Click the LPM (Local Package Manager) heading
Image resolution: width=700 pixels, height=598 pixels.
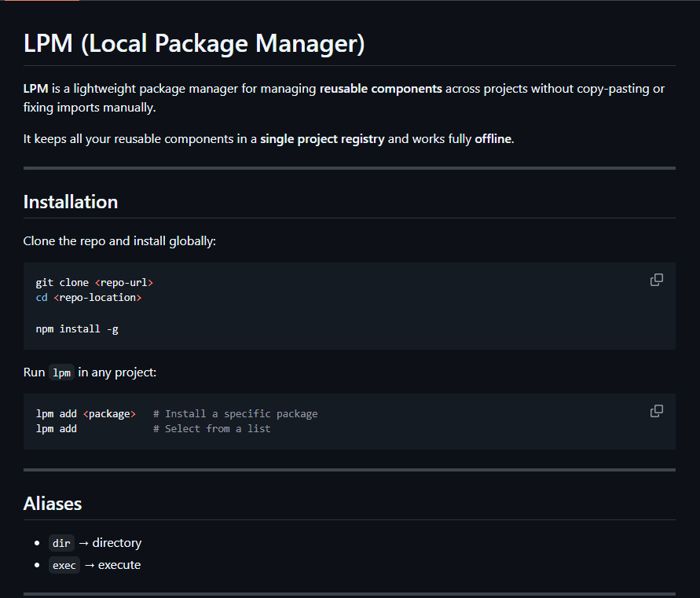point(193,43)
